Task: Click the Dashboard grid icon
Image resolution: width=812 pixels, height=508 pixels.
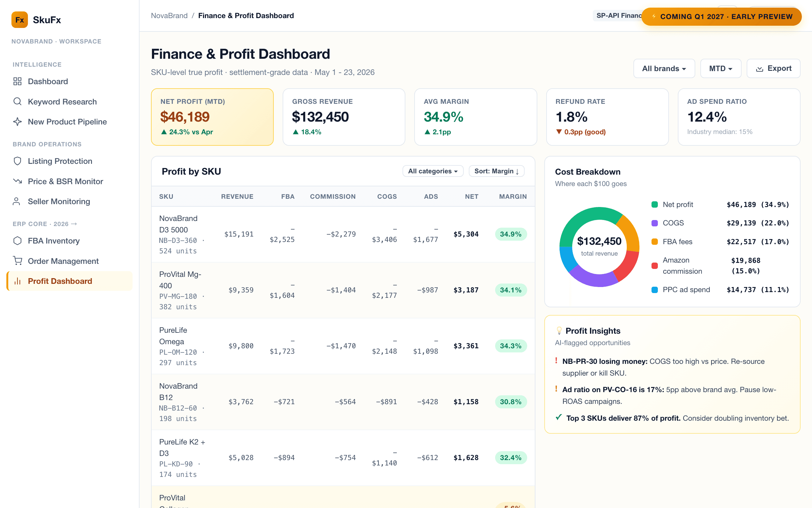Action: (x=17, y=81)
